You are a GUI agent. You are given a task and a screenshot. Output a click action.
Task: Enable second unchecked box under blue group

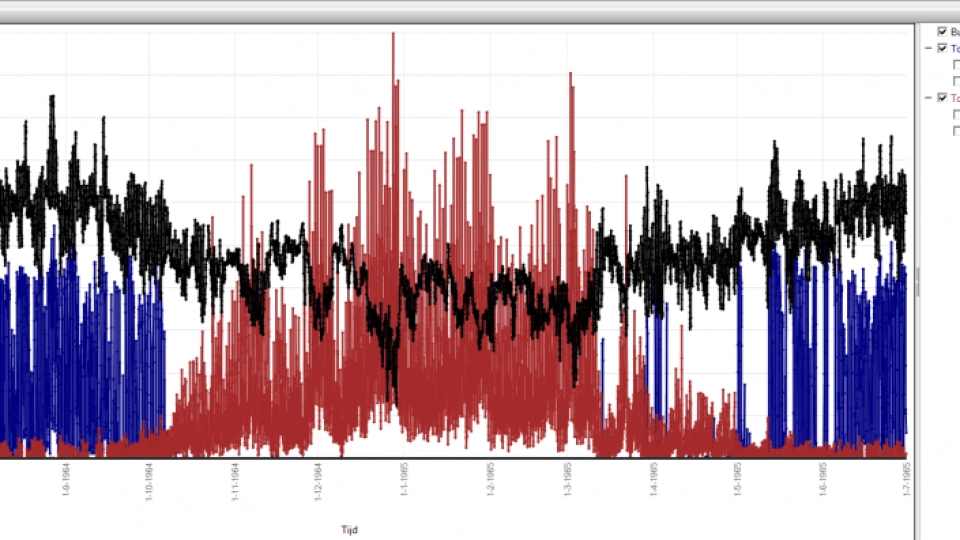click(x=956, y=81)
